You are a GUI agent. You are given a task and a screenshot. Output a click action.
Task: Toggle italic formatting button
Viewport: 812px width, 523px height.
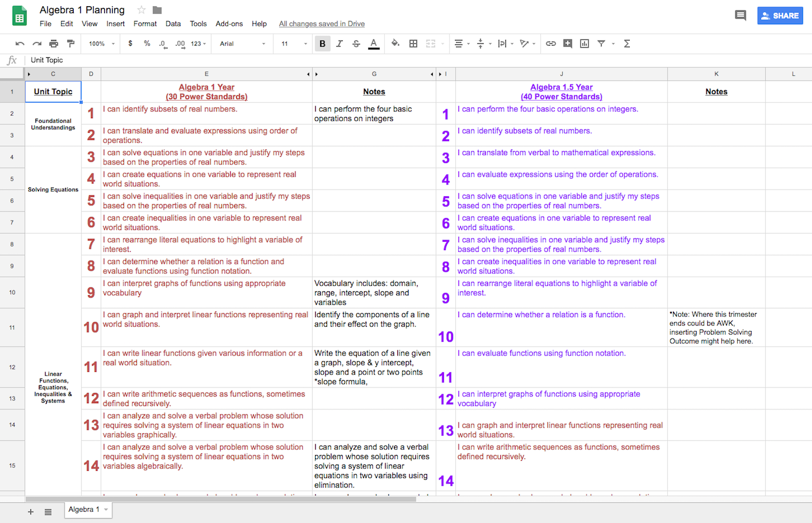point(339,43)
